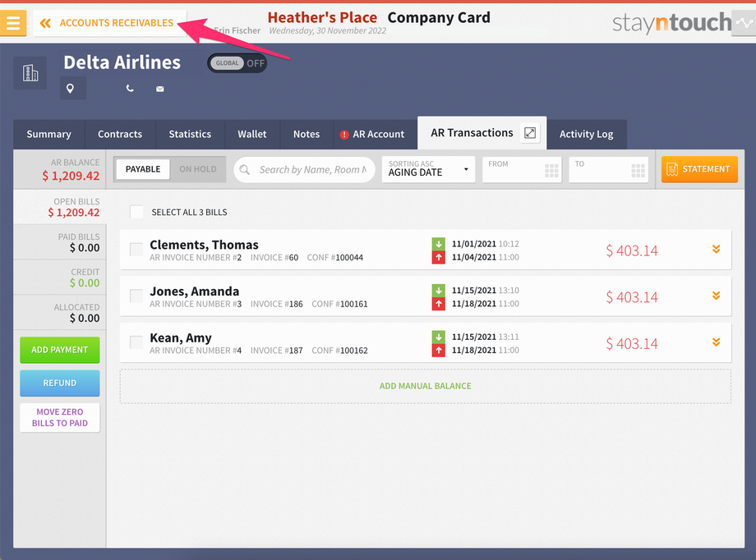
Task: Click the phone contact icon
Action: 130,88
